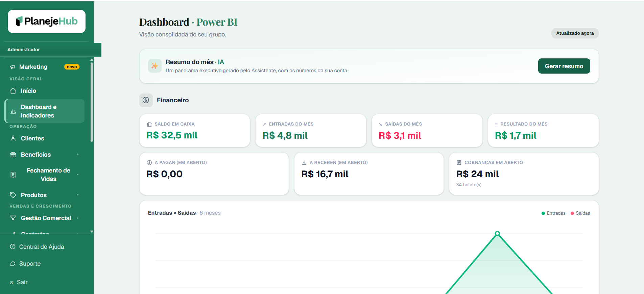Screen dimensions: 644x294
Task: Click the Benefícios gift icon
Action: coord(13,155)
